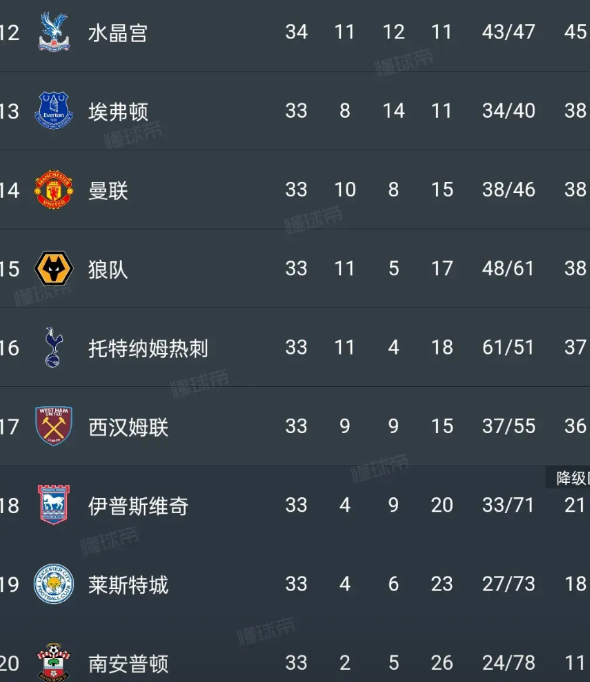Open 南安普顿 team page
This screenshot has width=590, height=682.
[x=128, y=664]
